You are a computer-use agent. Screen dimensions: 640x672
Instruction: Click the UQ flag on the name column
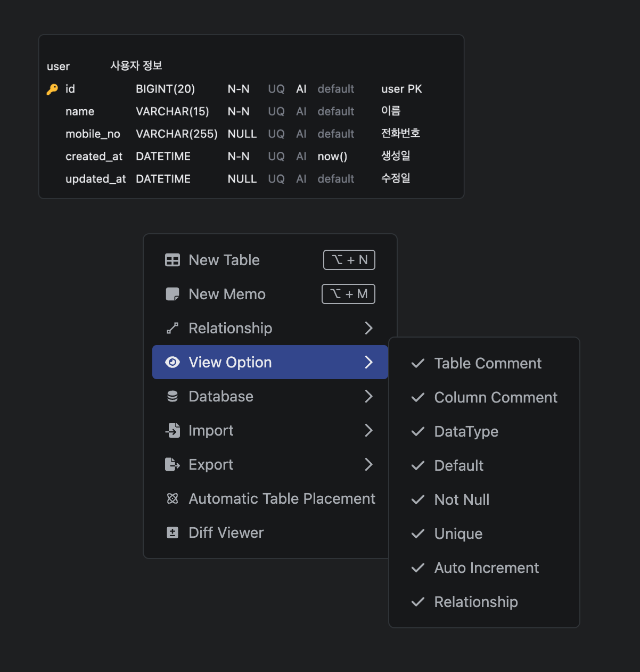pos(276,111)
